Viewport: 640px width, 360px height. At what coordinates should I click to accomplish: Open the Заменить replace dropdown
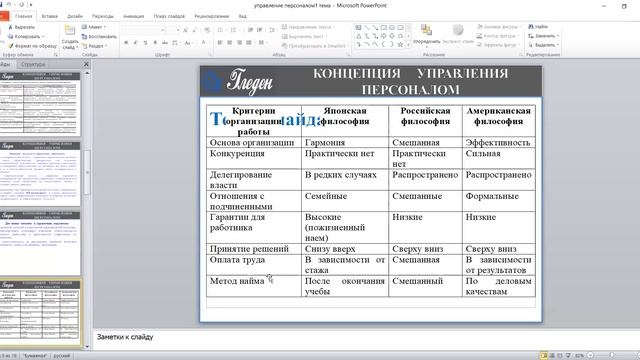click(558, 36)
